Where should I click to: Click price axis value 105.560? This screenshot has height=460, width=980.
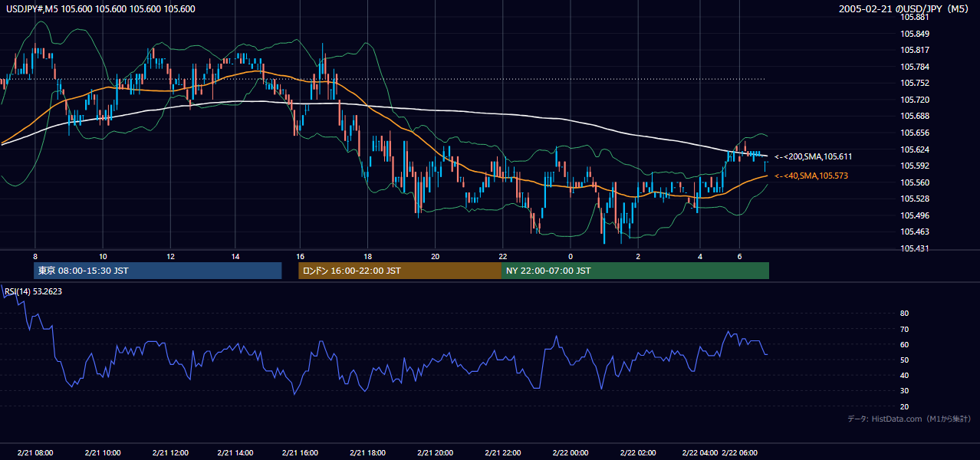pyautogui.click(x=916, y=182)
